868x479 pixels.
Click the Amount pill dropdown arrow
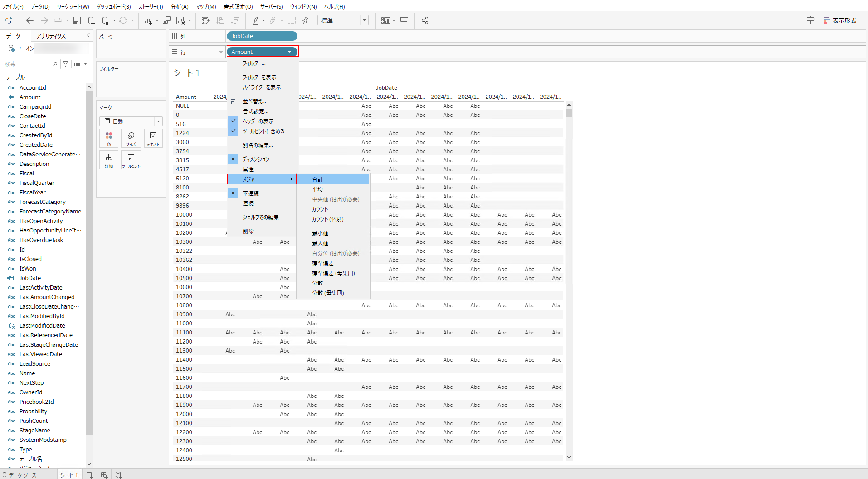pos(289,52)
